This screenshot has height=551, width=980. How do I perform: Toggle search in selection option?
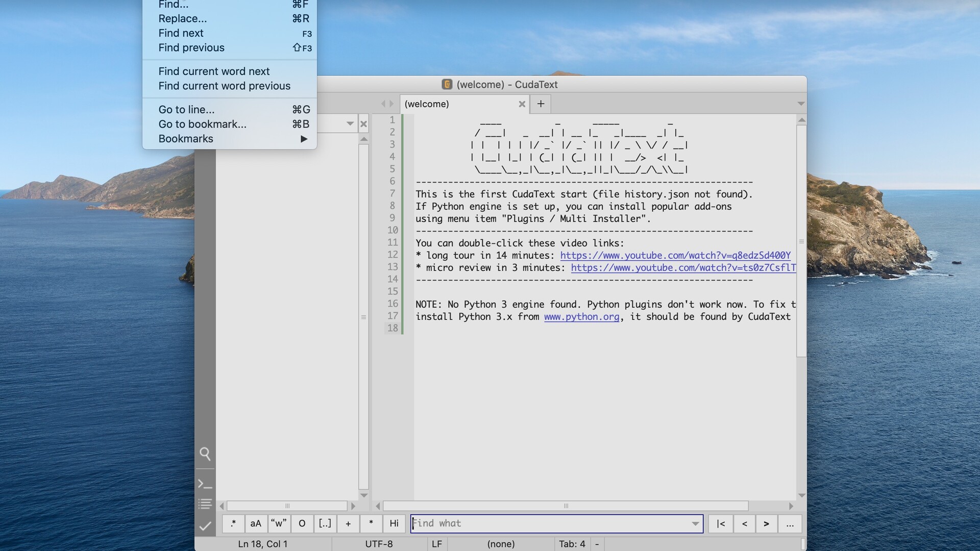point(325,523)
